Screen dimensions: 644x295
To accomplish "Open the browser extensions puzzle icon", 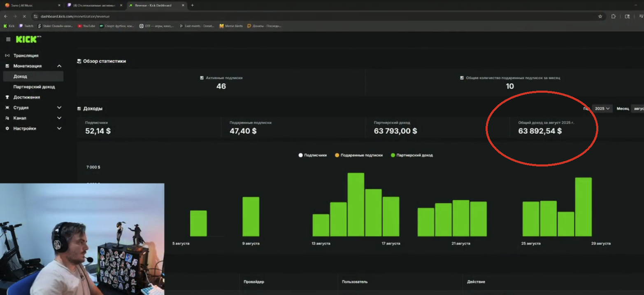I will (613, 16).
